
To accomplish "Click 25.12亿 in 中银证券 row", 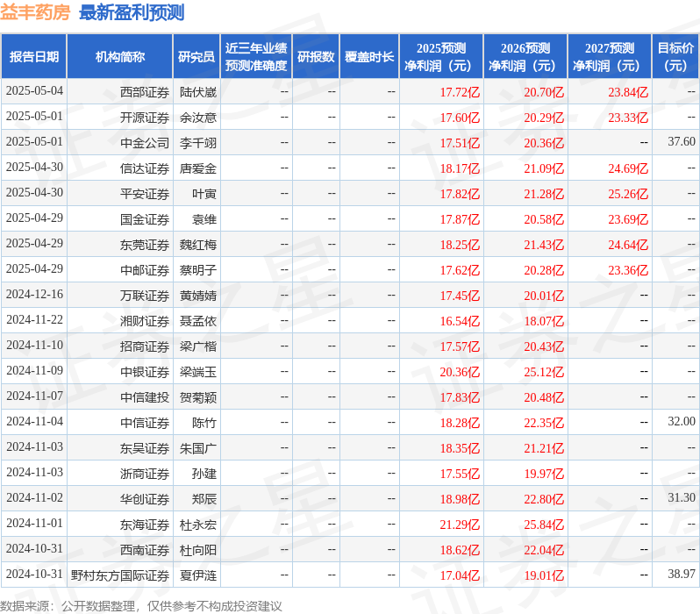I will click(544, 372).
